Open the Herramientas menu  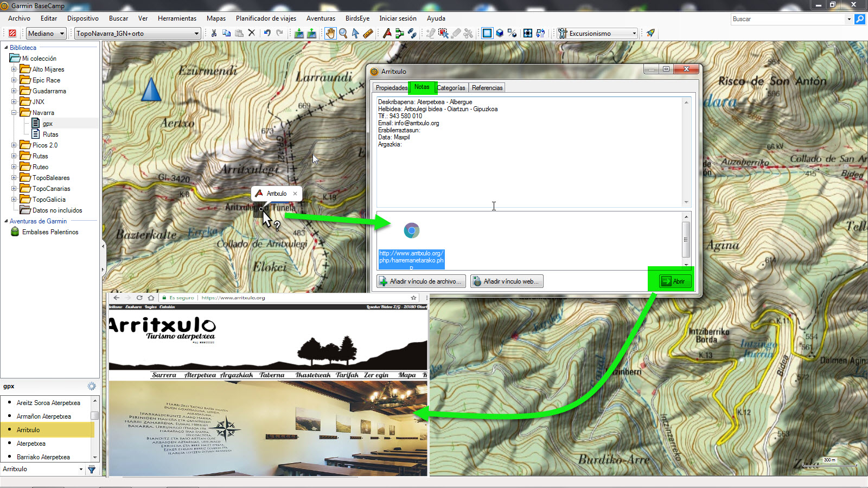tap(177, 18)
